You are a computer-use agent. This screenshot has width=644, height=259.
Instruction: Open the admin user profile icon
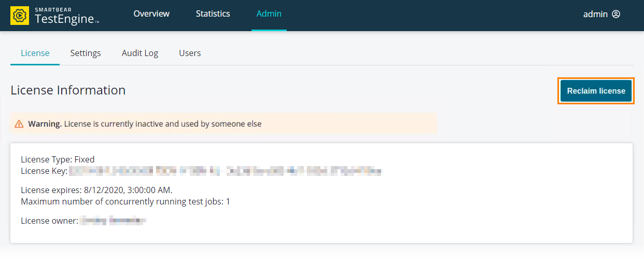[x=616, y=15]
